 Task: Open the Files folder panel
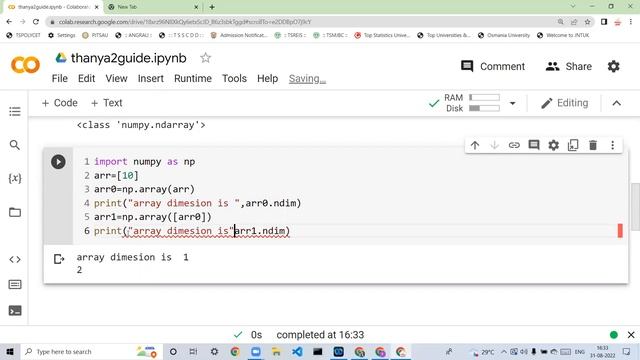15,212
